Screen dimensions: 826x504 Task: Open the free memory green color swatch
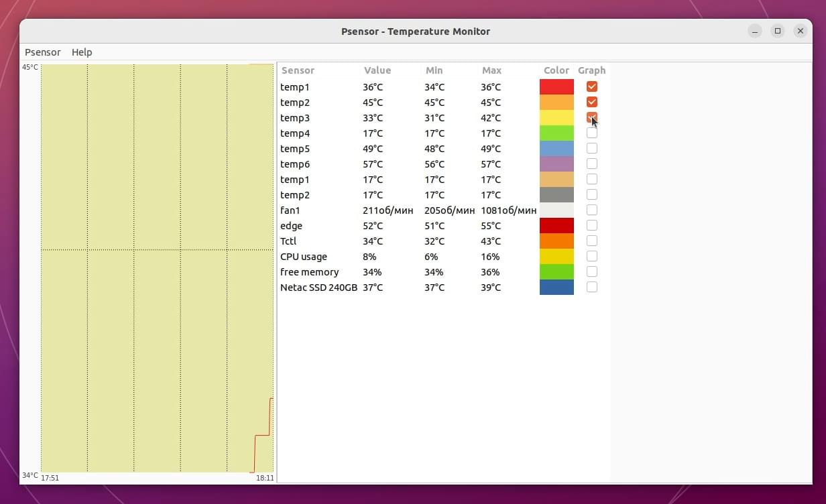(x=556, y=272)
